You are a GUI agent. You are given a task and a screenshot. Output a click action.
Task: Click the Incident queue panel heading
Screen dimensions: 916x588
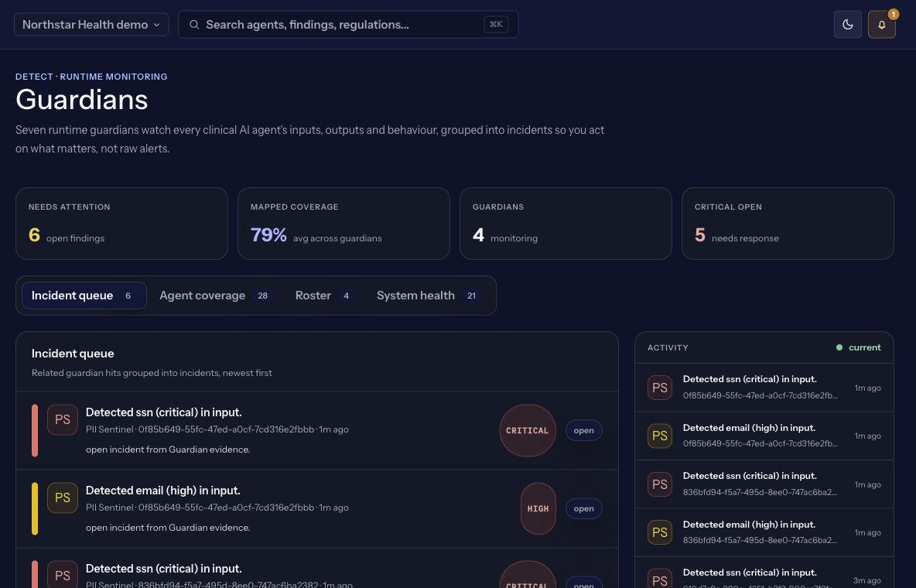coord(73,354)
